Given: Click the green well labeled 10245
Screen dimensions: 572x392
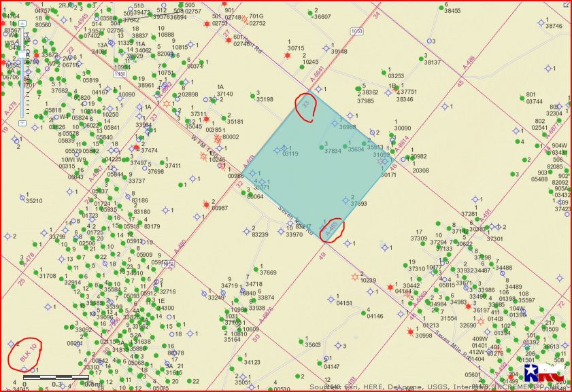Looking at the screenshot, I should 302,67.
